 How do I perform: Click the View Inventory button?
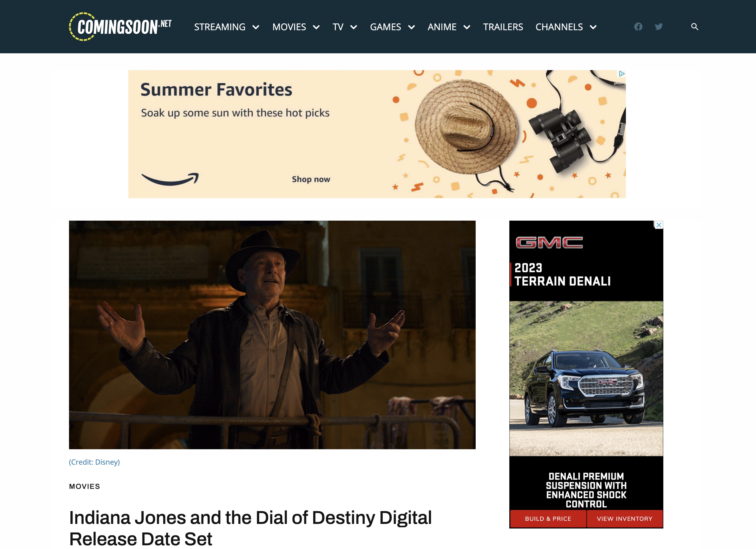[624, 518]
